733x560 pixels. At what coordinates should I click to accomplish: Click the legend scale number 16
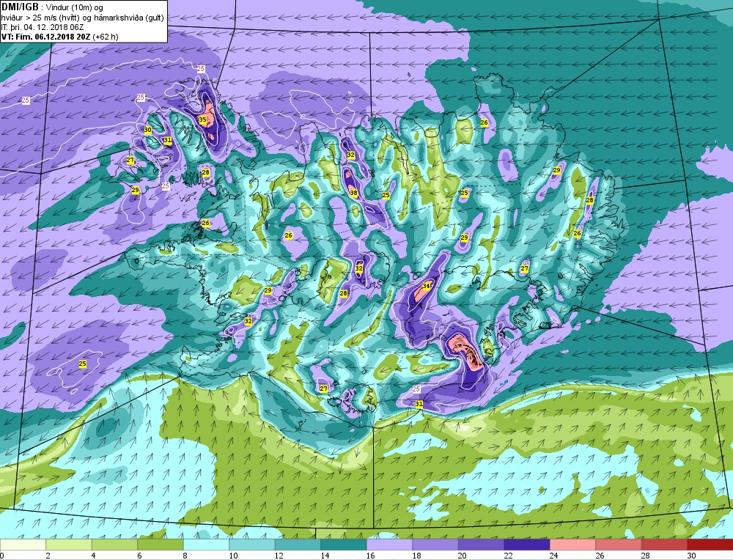tap(370, 556)
